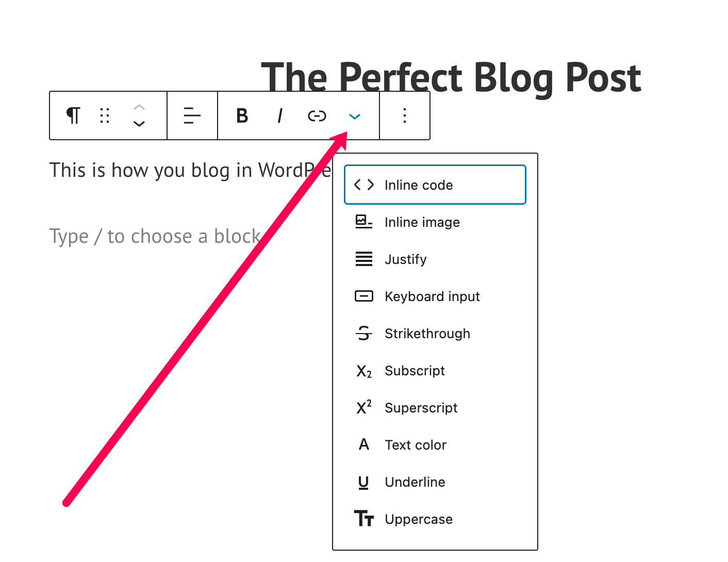Apply Strikethrough formatting

427,334
